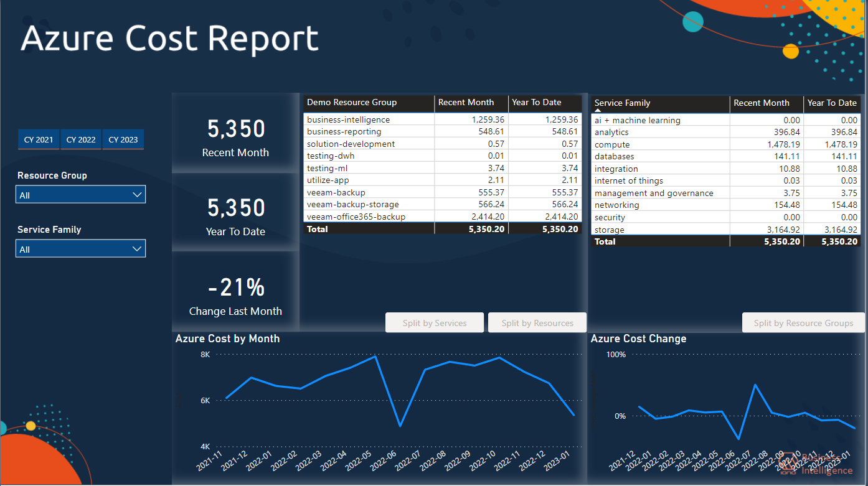Click the sort arrow under Service Family
This screenshot has width=868, height=486.
click(x=598, y=110)
